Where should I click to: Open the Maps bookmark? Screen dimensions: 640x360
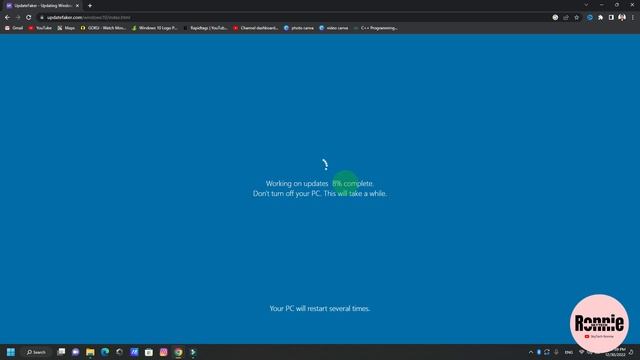coord(66,28)
